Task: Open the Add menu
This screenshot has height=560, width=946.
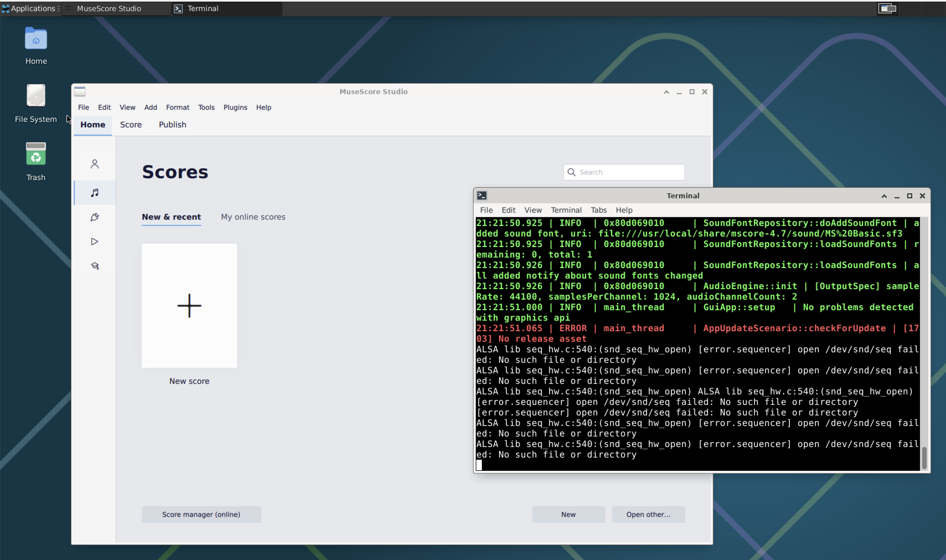Action: [x=151, y=107]
